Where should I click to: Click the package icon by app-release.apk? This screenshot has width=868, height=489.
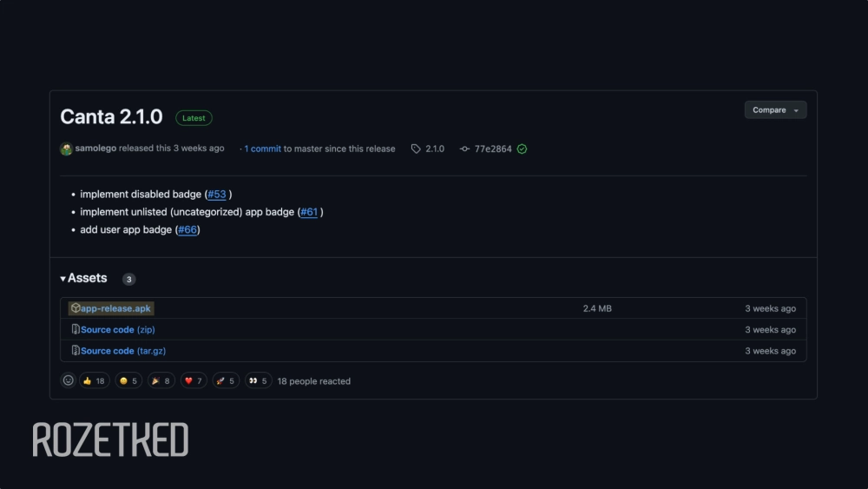click(x=76, y=308)
